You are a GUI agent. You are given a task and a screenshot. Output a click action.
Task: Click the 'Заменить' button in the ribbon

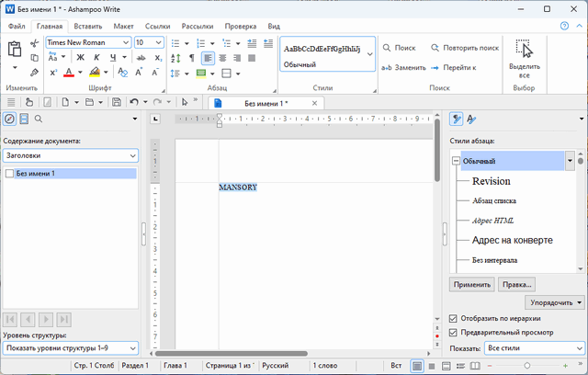402,67
